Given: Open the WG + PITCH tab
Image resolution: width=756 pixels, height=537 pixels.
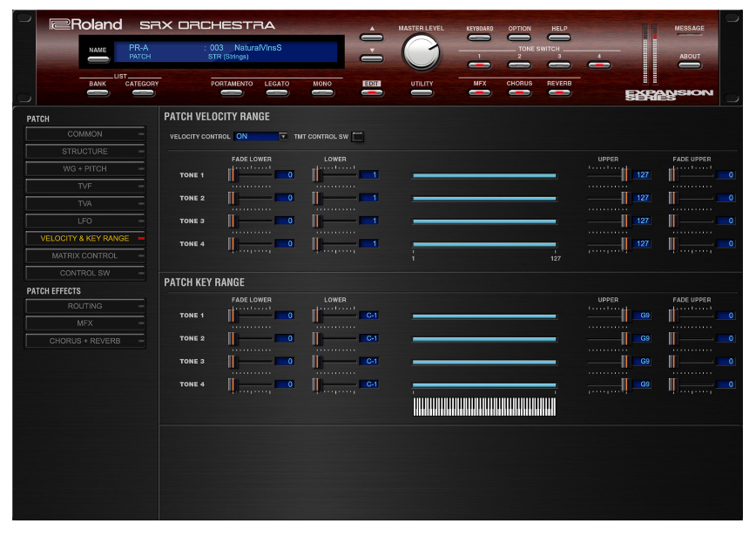Looking at the screenshot, I should point(84,169).
